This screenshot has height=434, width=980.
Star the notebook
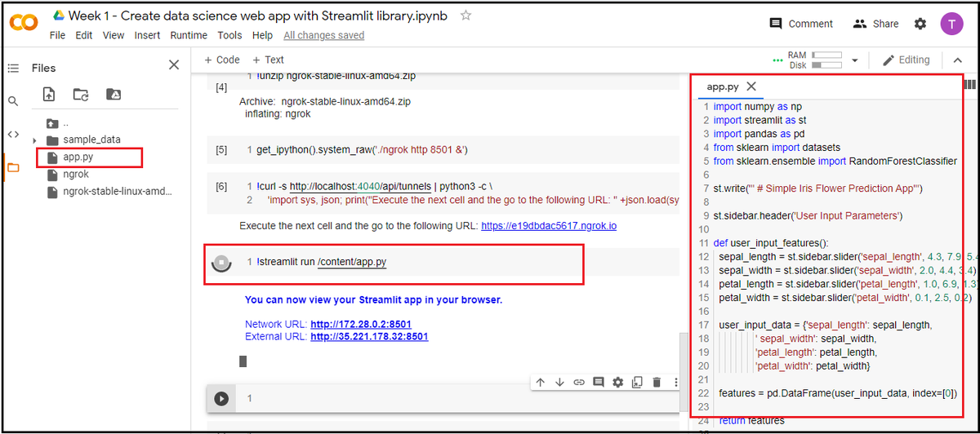click(465, 15)
